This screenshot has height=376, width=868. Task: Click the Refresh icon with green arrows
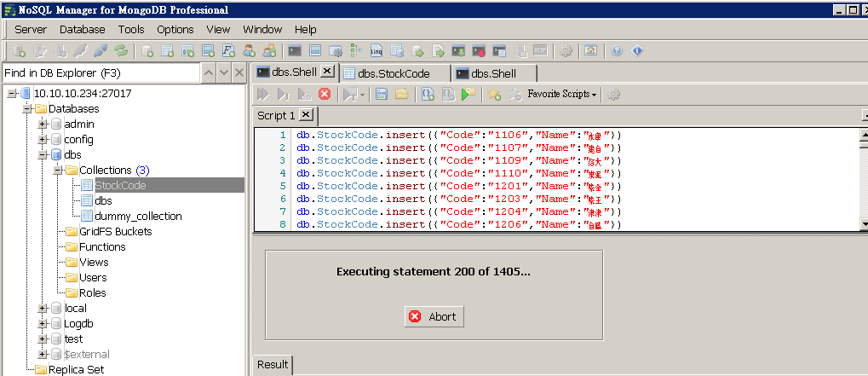click(121, 51)
